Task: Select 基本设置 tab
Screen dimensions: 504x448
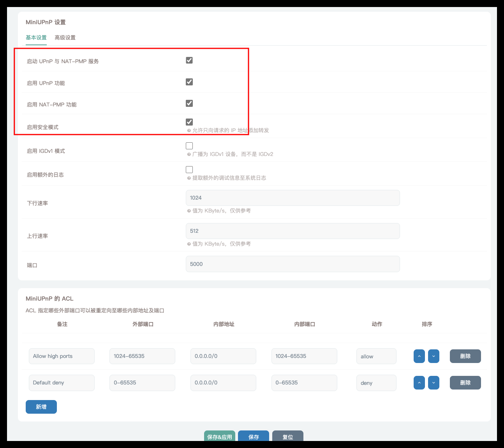Action: pyautogui.click(x=36, y=38)
